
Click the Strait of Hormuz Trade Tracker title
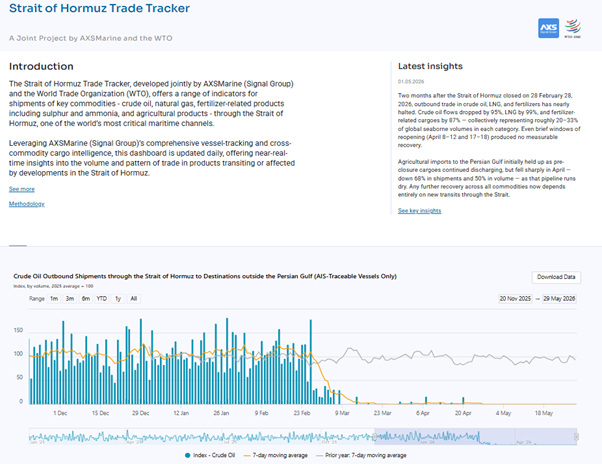pos(99,8)
